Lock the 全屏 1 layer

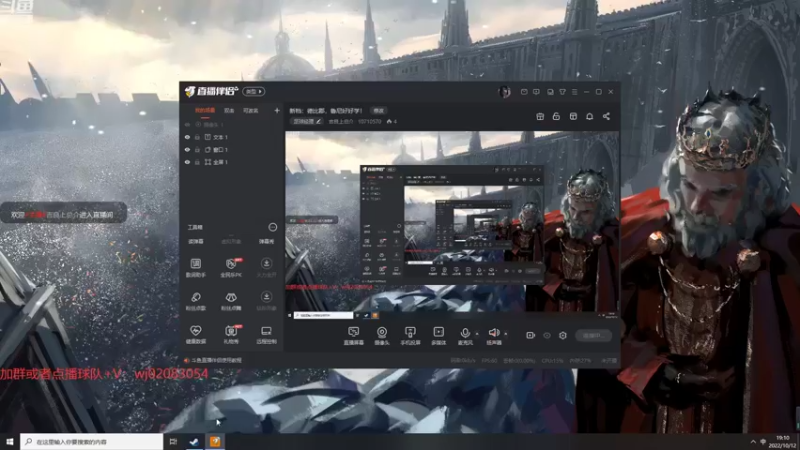(x=197, y=162)
